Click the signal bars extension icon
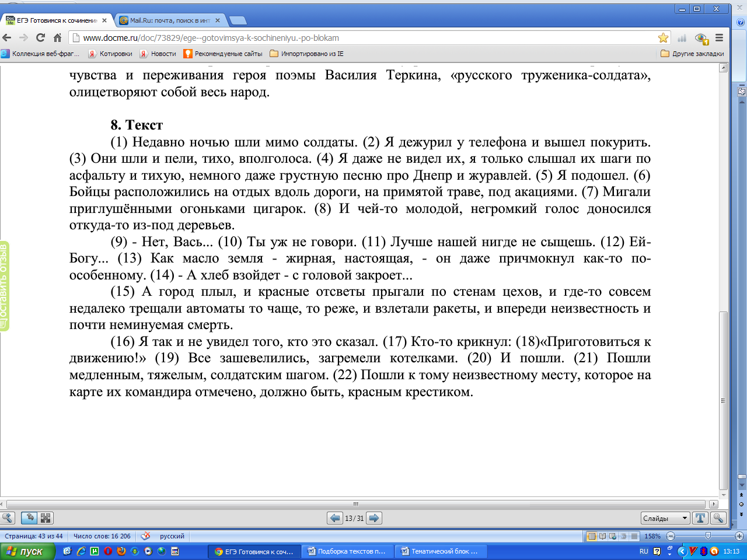 point(682,38)
